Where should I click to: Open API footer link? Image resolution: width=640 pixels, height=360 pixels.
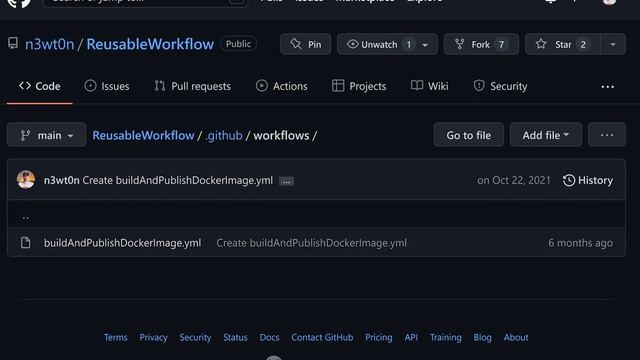click(411, 338)
